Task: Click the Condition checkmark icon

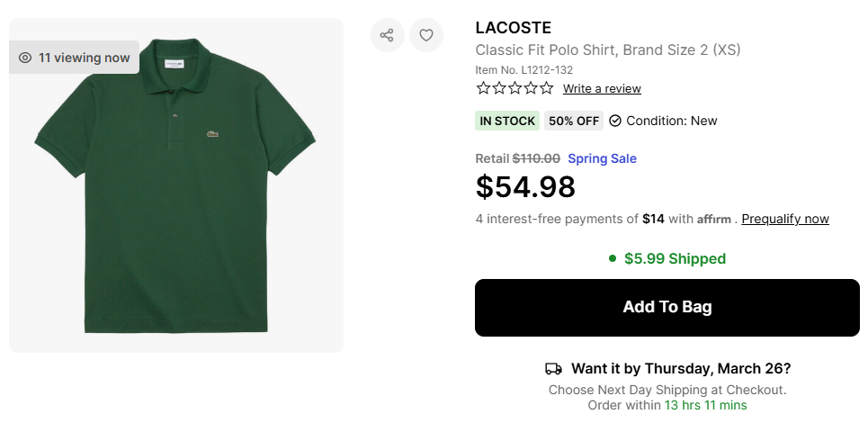Action: [x=615, y=121]
